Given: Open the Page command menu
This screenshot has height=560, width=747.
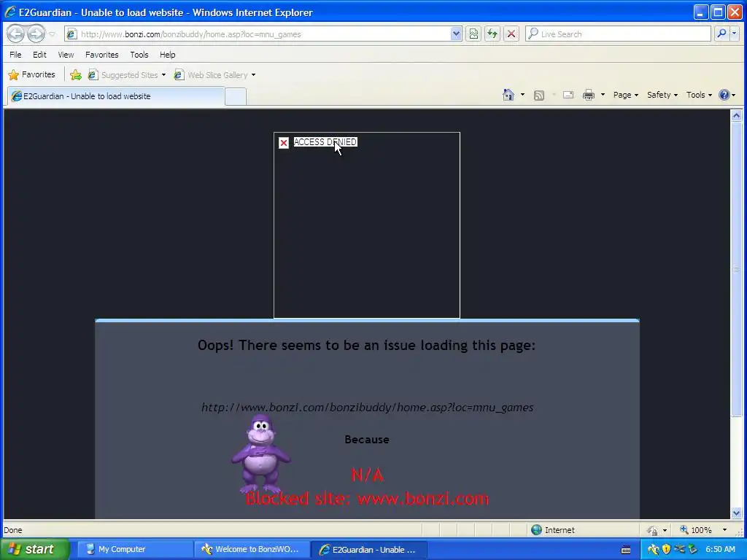Looking at the screenshot, I should point(625,95).
